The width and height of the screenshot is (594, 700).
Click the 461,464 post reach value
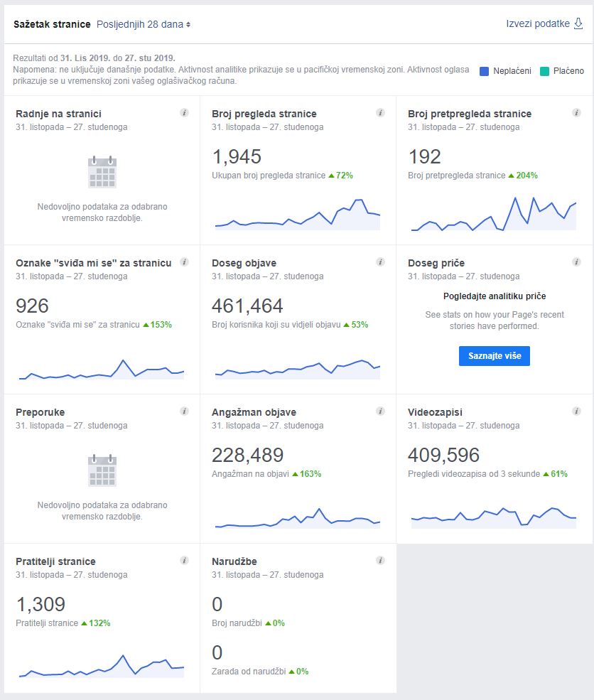tap(247, 306)
